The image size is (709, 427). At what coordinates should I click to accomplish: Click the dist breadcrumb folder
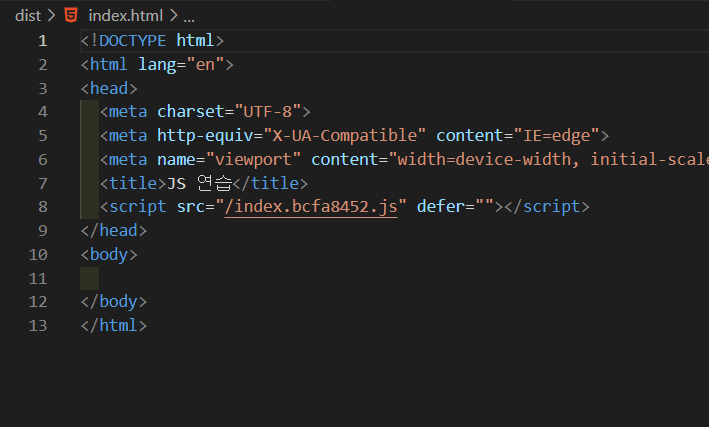(28, 16)
